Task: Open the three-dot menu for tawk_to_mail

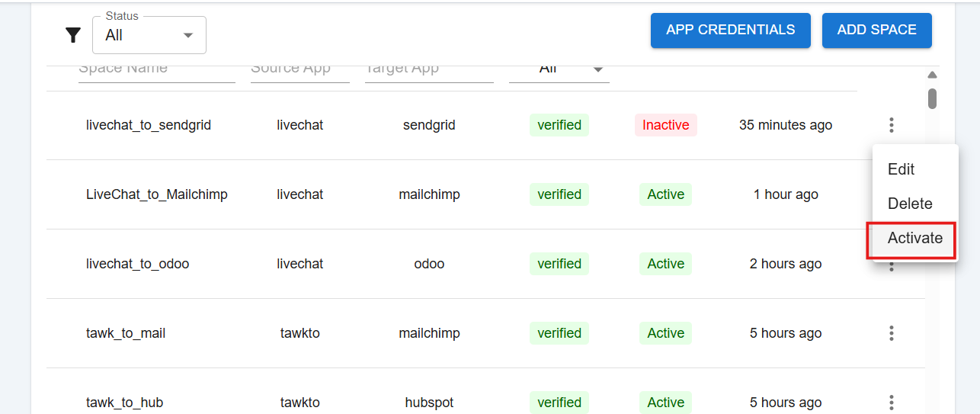Action: (891, 333)
